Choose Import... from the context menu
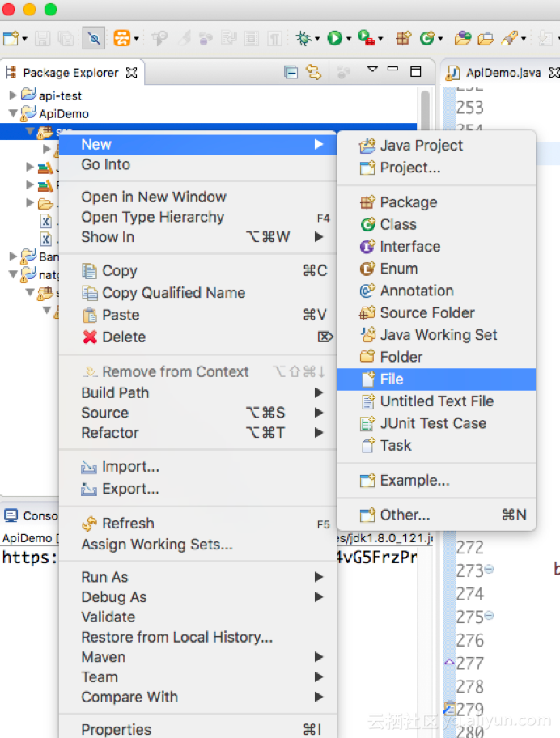Image resolution: width=560 pixels, height=738 pixels. click(197, 467)
